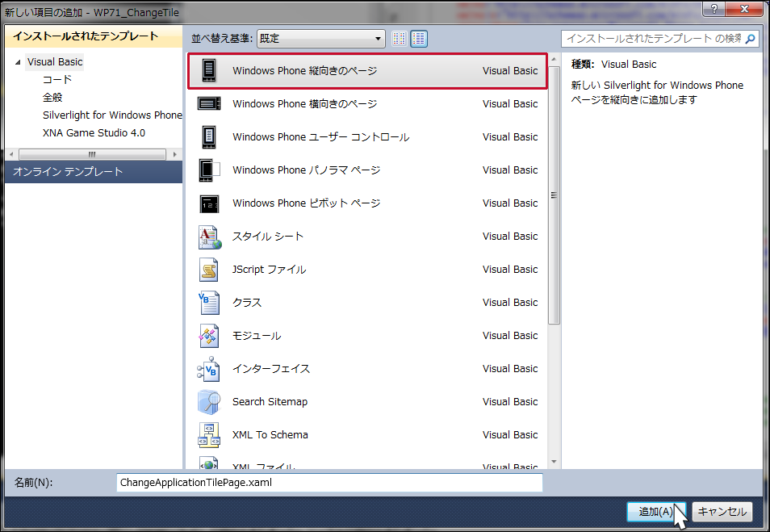The image size is (770, 532).
Task: Click the horizontal scrollbar in the category tree
Action: pos(93,153)
